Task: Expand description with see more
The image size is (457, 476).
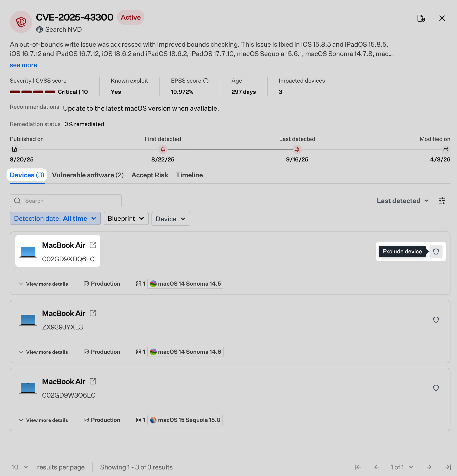Action: coord(23,65)
